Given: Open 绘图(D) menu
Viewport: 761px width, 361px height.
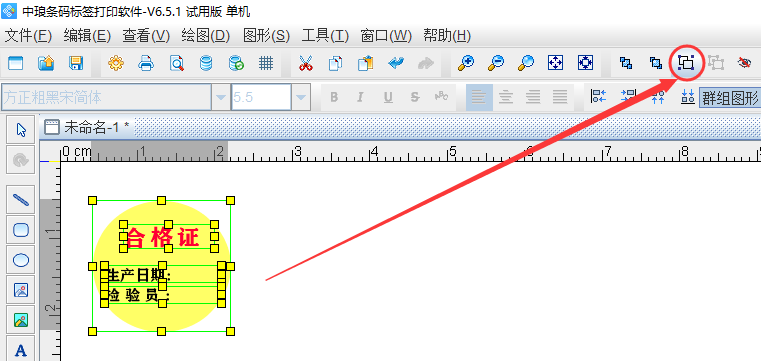Looking at the screenshot, I should click(x=206, y=35).
